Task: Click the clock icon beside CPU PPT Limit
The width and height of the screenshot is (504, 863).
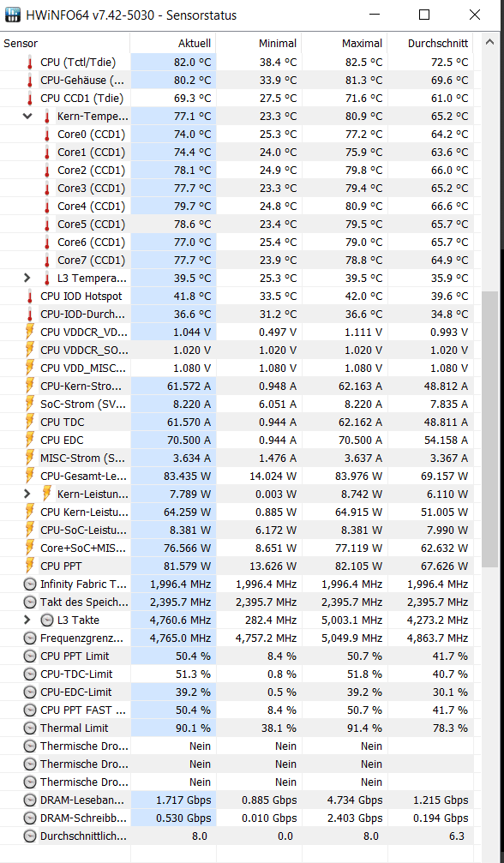Action: click(x=30, y=656)
